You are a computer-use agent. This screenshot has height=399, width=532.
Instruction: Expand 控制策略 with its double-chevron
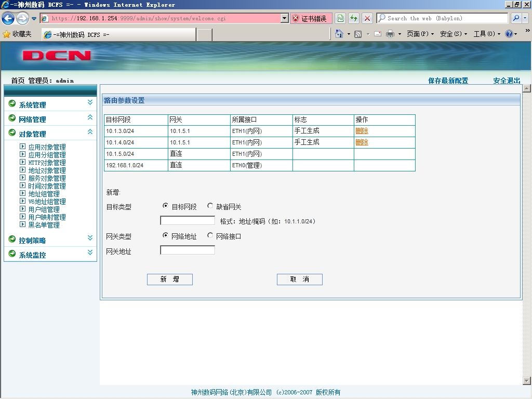[90, 238]
